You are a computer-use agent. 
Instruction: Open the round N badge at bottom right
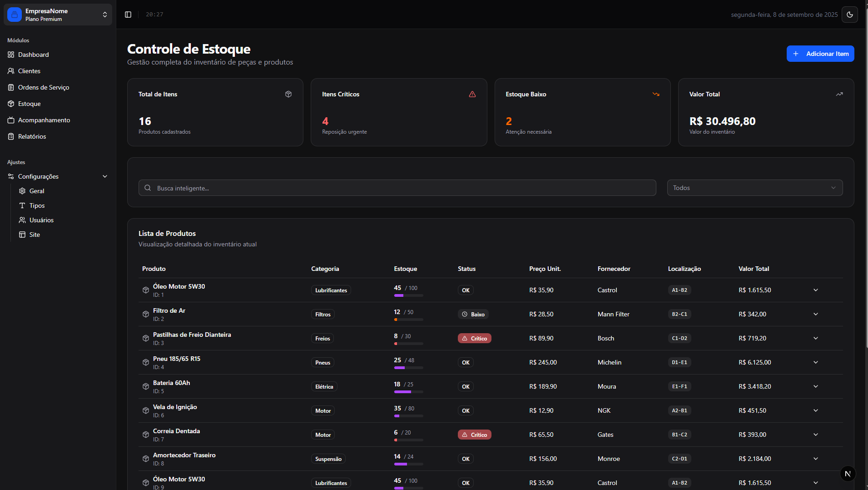[x=848, y=474]
